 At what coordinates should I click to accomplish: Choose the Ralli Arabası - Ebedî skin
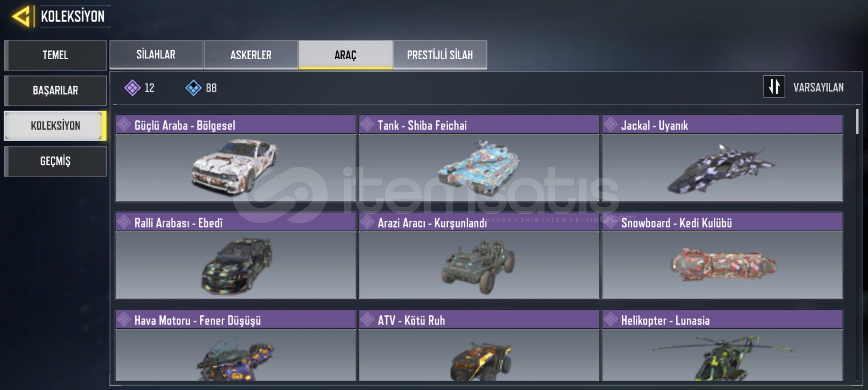[x=235, y=256]
